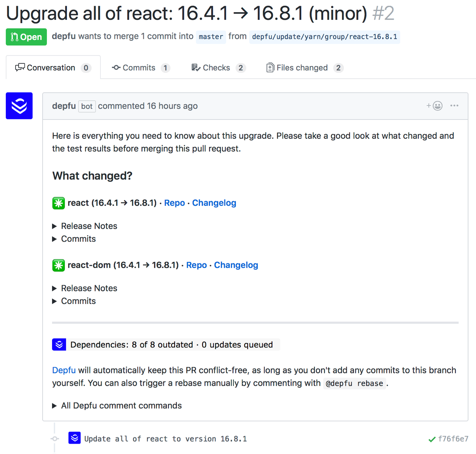Expand Commits under react-dom
476x454 pixels.
click(x=78, y=301)
